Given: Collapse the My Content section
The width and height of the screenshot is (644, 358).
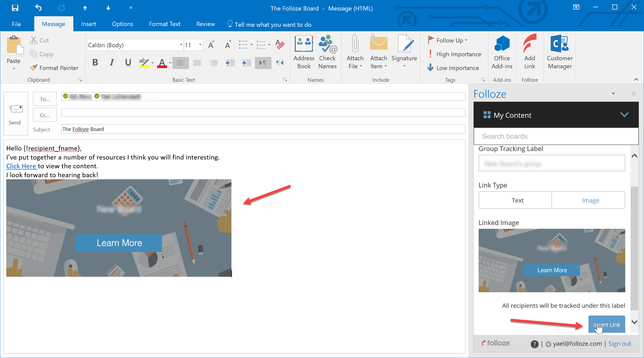Looking at the screenshot, I should point(624,115).
